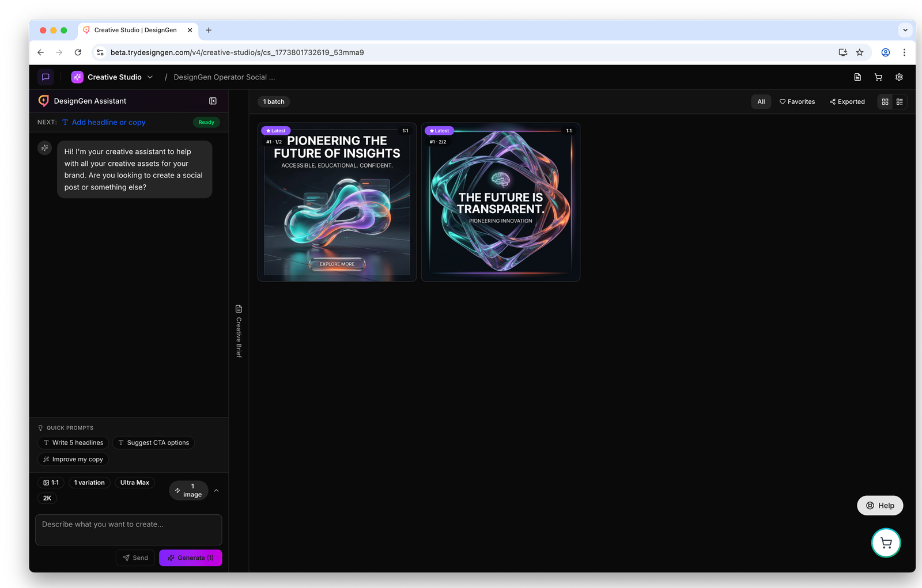Viewport: 922px width, 588px height.
Task: Open the browser profile icon
Action: (886, 52)
